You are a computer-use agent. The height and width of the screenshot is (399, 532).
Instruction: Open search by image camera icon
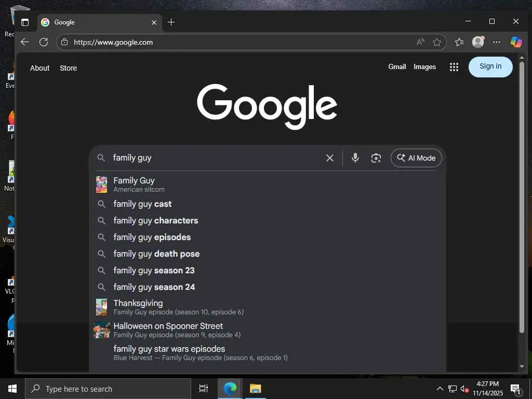coord(376,158)
